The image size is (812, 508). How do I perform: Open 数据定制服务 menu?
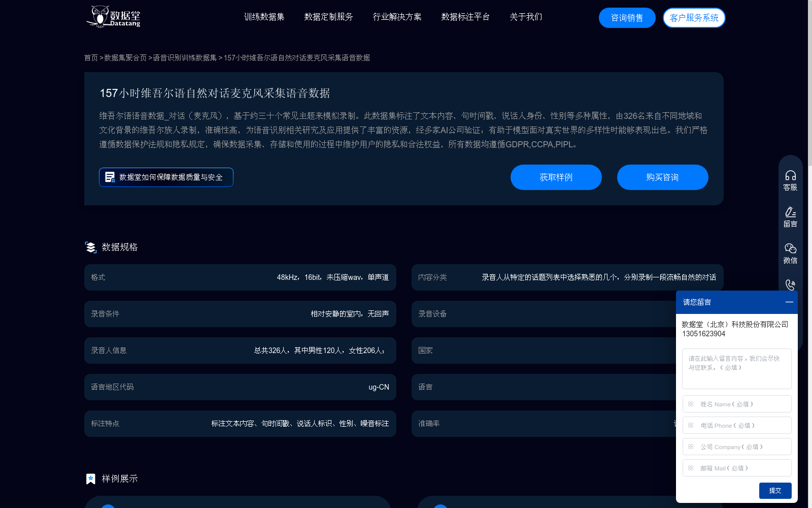coord(328,17)
